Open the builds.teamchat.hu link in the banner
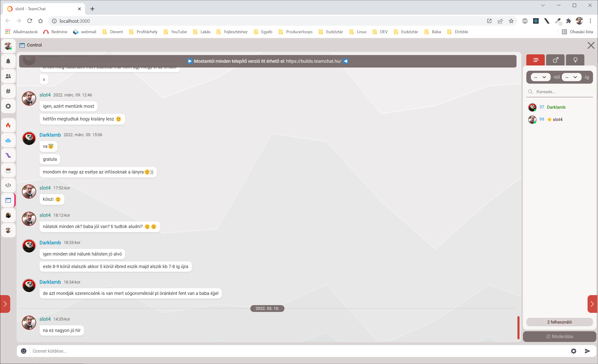This screenshot has height=364, width=598. (x=314, y=61)
